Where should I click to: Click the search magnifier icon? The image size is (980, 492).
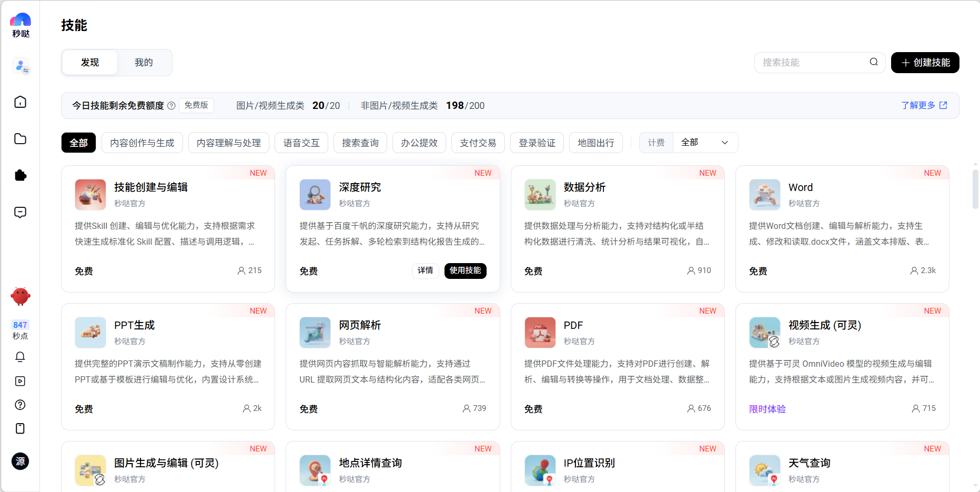tap(874, 62)
